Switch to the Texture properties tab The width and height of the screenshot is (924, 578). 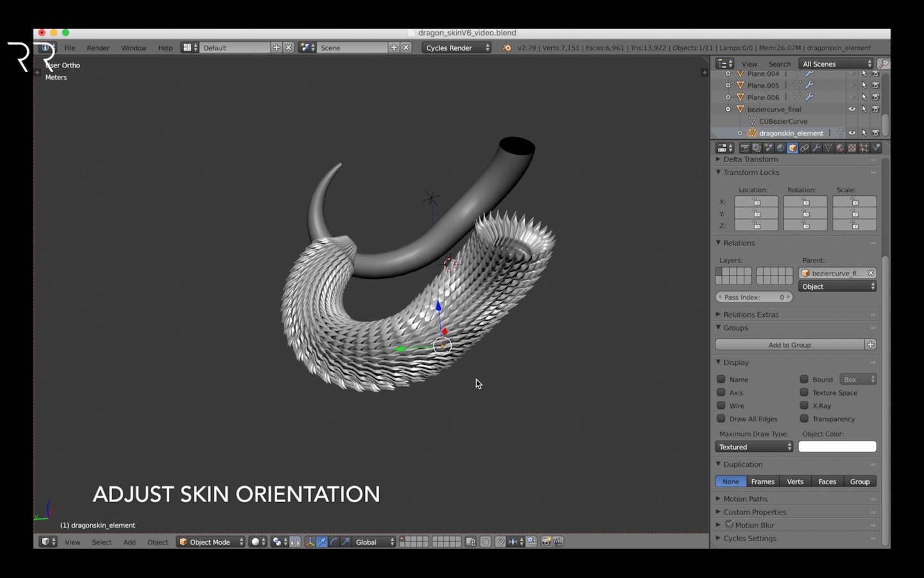click(852, 148)
